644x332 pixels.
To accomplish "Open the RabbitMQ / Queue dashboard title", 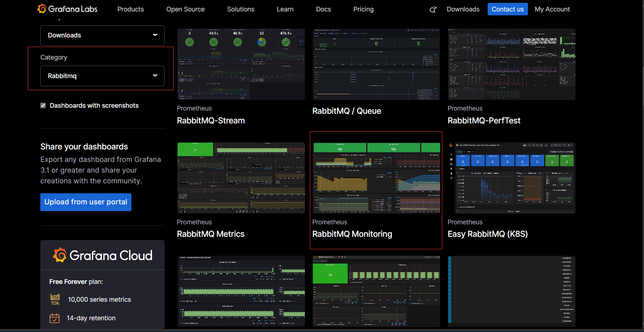I will point(347,111).
